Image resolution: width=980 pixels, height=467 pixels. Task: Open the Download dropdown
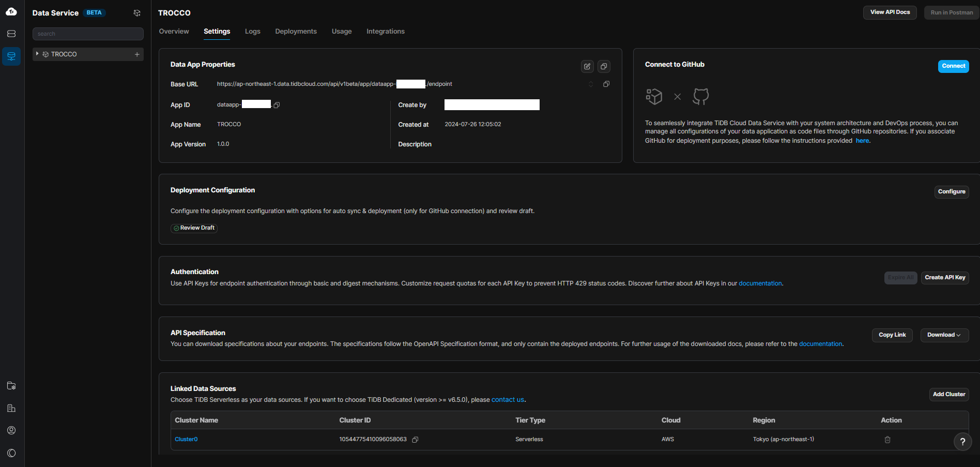[x=944, y=335]
